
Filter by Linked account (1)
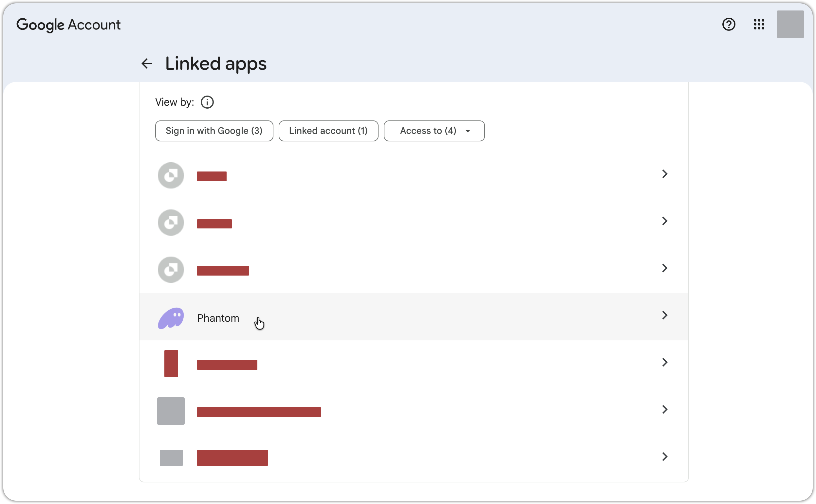(328, 131)
